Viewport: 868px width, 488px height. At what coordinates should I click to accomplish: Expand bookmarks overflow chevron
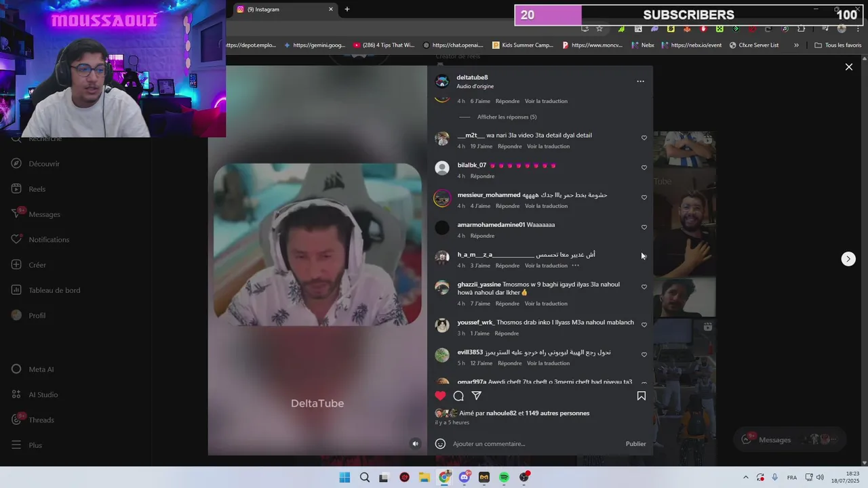coord(796,45)
